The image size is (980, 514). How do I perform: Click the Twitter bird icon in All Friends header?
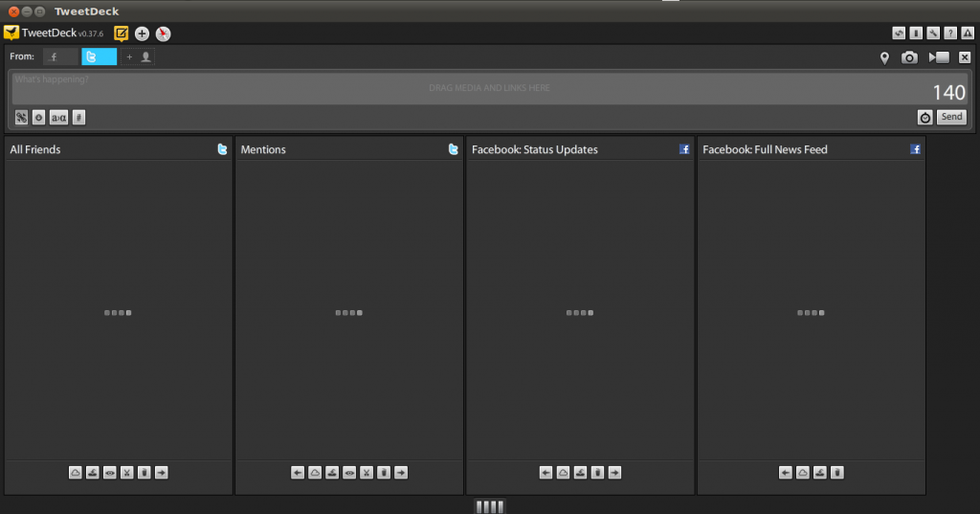(x=222, y=149)
